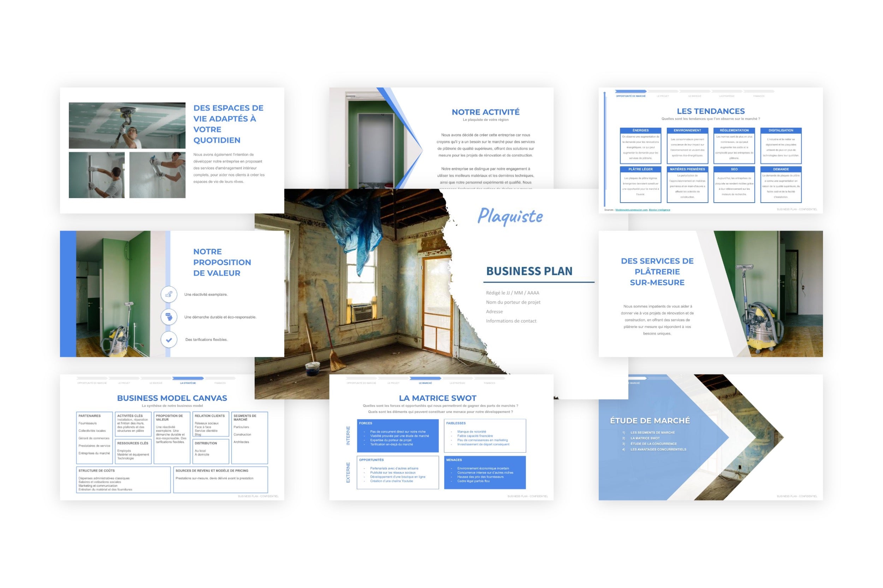Click 'DES ESPACES DE VIE ADAPTÉS' heading

(228, 124)
